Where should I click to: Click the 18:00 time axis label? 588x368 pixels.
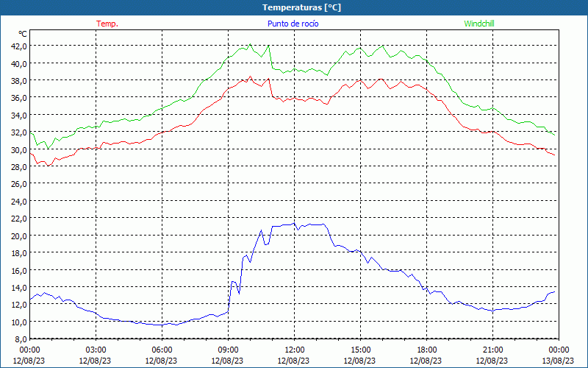pos(426,350)
